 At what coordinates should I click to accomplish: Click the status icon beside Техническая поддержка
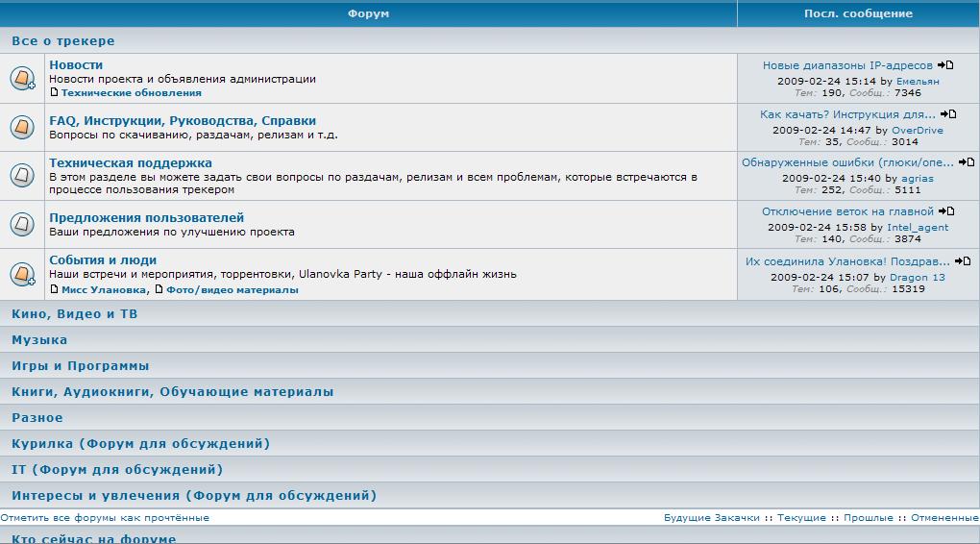22,175
